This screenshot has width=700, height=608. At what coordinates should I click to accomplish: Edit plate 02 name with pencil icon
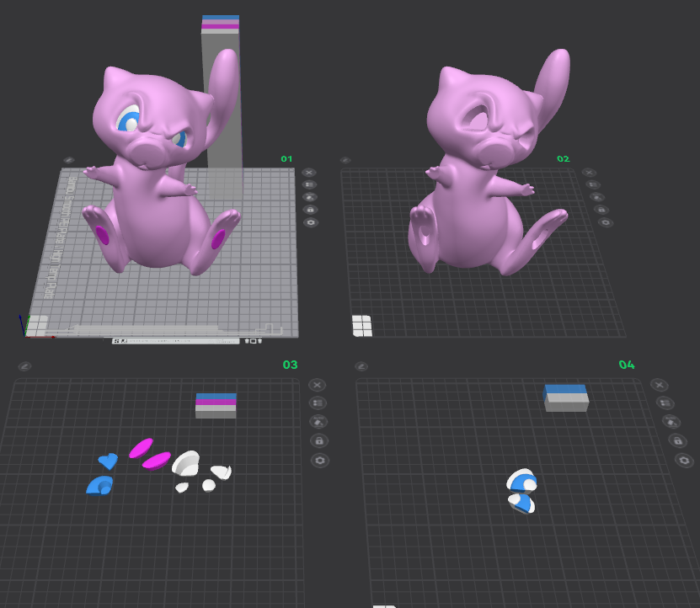[x=345, y=160]
